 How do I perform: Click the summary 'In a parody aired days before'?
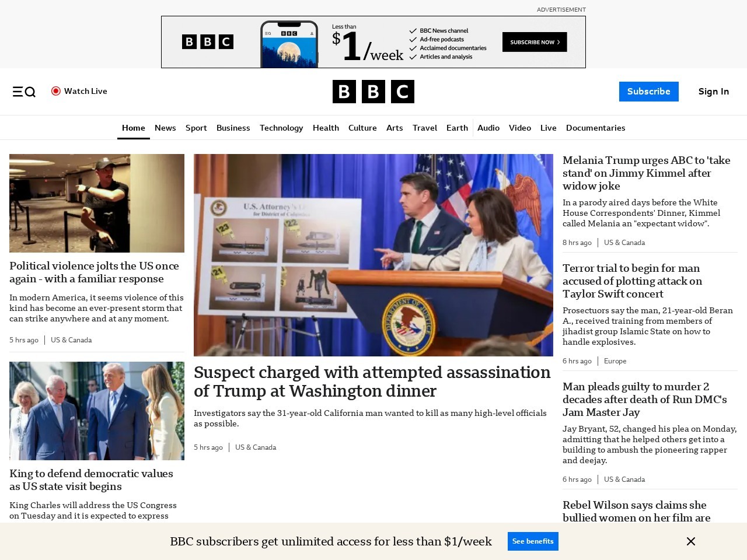click(x=641, y=213)
